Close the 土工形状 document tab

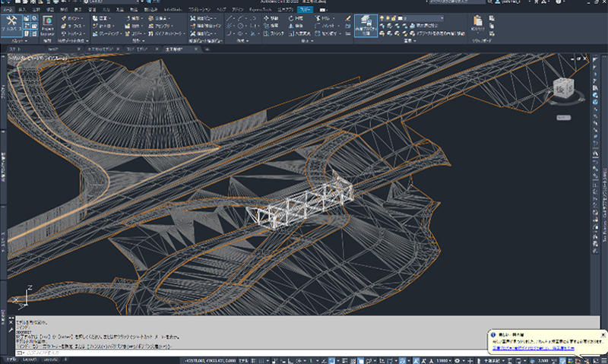coord(196,49)
